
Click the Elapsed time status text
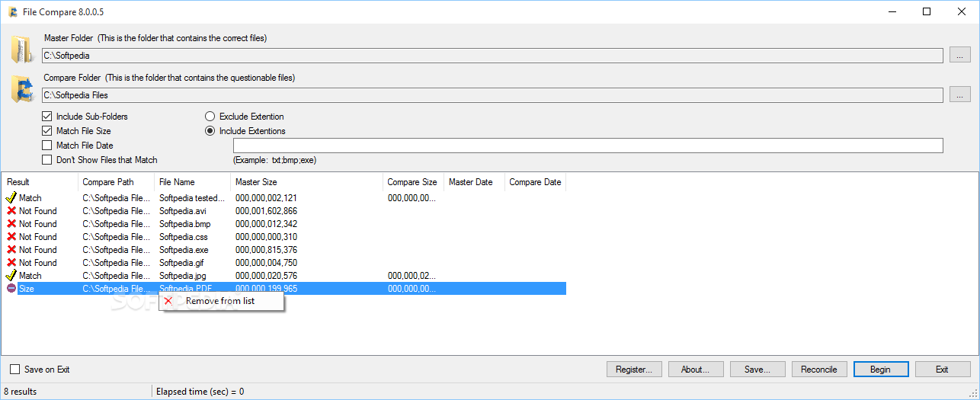click(x=200, y=392)
